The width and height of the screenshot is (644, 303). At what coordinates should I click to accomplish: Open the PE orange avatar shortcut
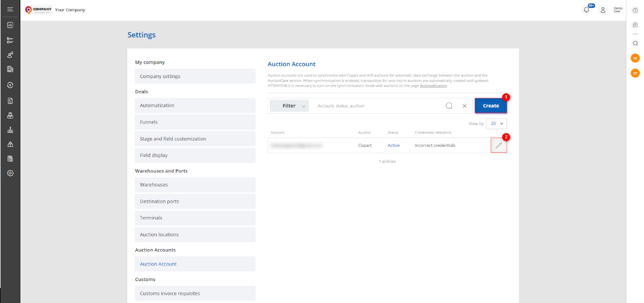point(635,58)
